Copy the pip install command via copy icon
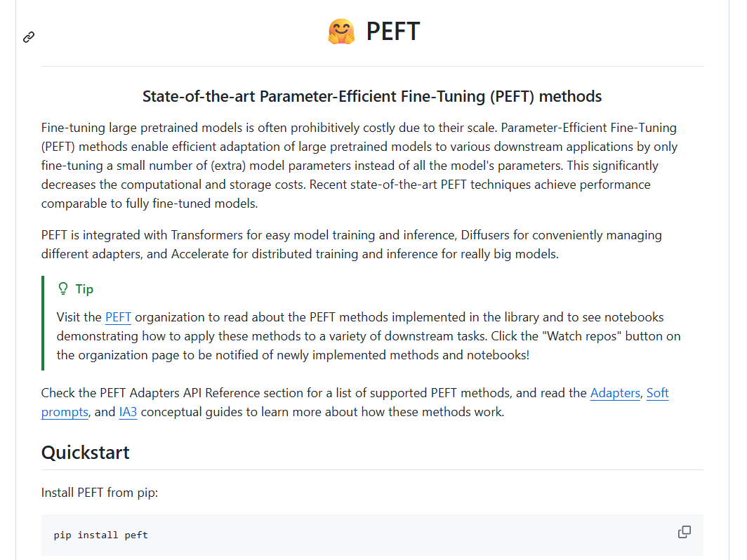Image resolution: width=747 pixels, height=560 pixels. [x=684, y=532]
